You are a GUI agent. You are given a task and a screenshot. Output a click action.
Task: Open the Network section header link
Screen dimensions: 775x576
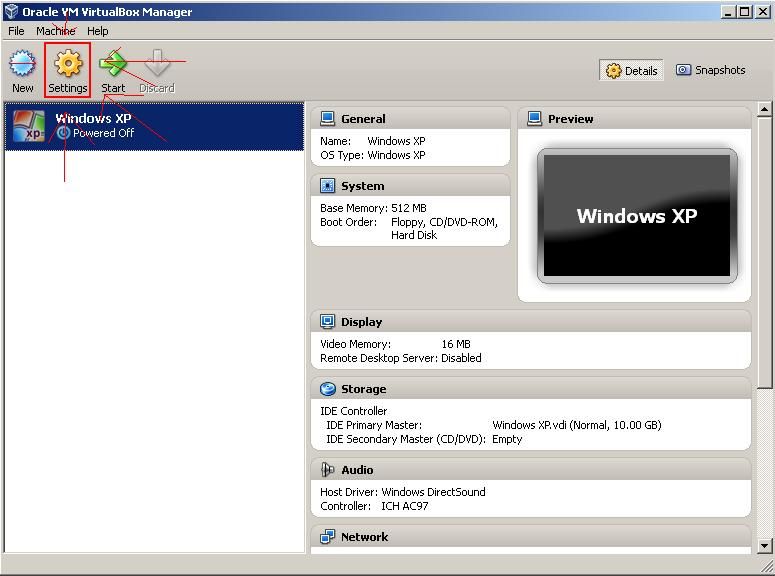click(364, 537)
